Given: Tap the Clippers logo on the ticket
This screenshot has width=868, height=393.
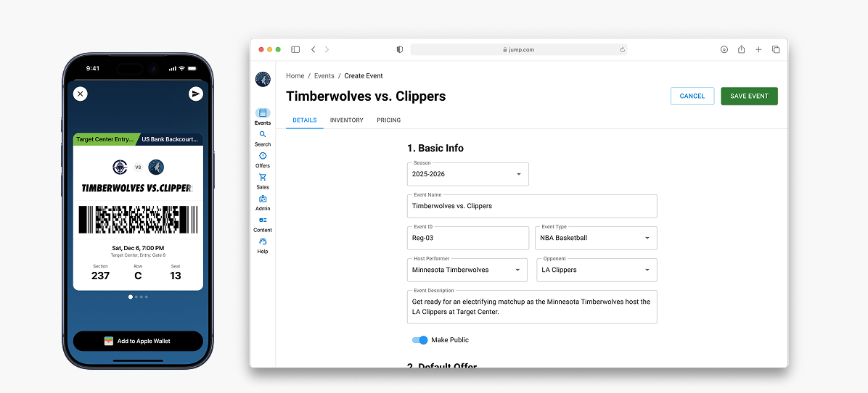Looking at the screenshot, I should coord(120,167).
